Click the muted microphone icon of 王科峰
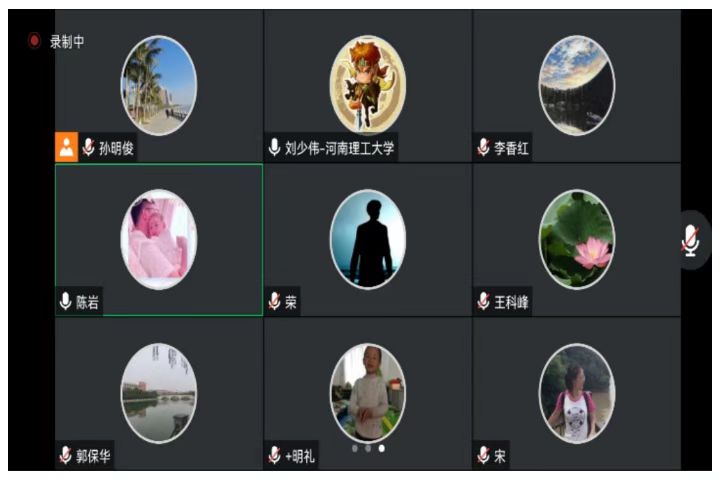720x480 pixels. tap(483, 301)
